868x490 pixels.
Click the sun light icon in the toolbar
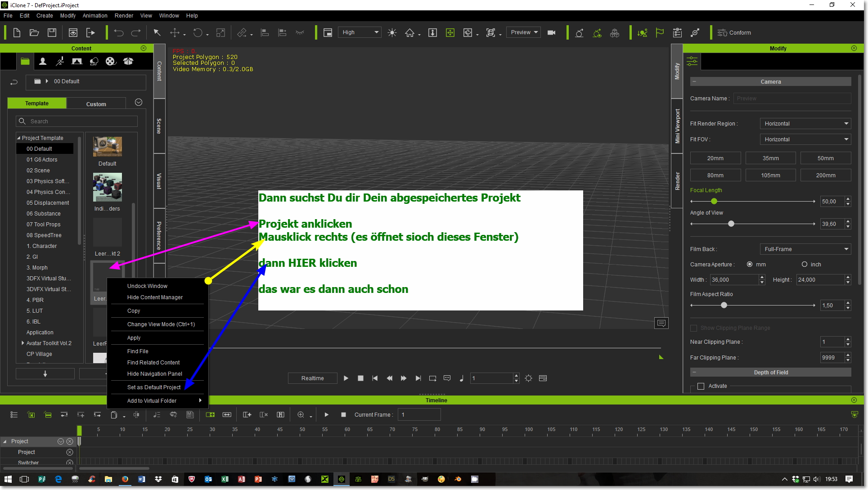click(392, 32)
